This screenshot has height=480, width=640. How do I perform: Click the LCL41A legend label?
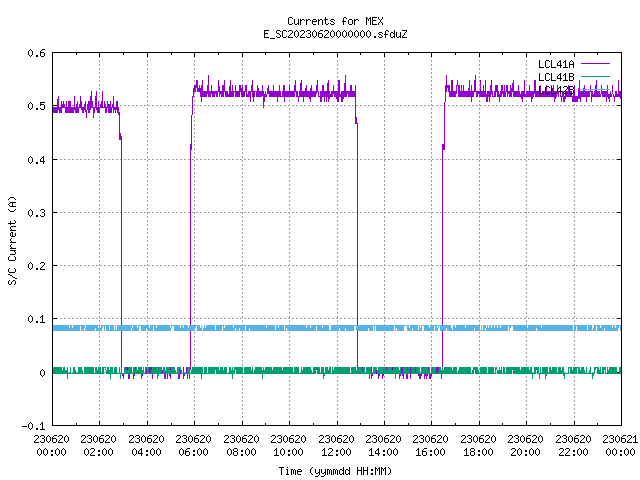(x=556, y=64)
